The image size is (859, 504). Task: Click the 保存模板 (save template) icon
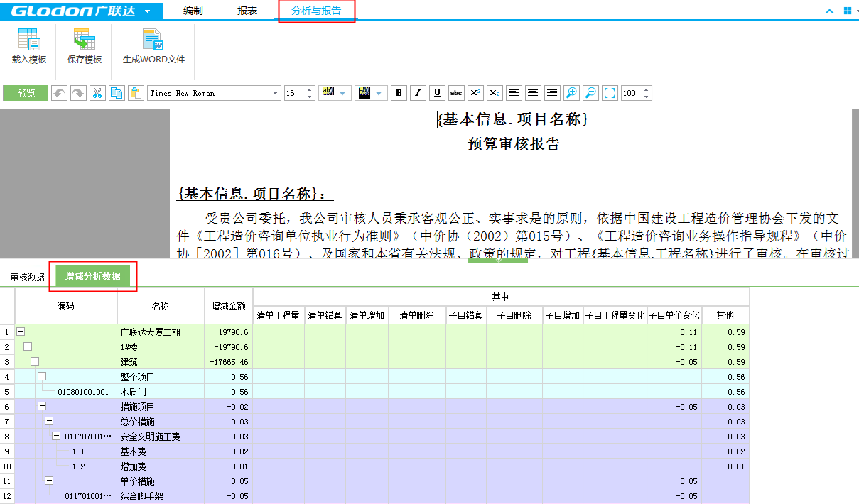coord(84,40)
